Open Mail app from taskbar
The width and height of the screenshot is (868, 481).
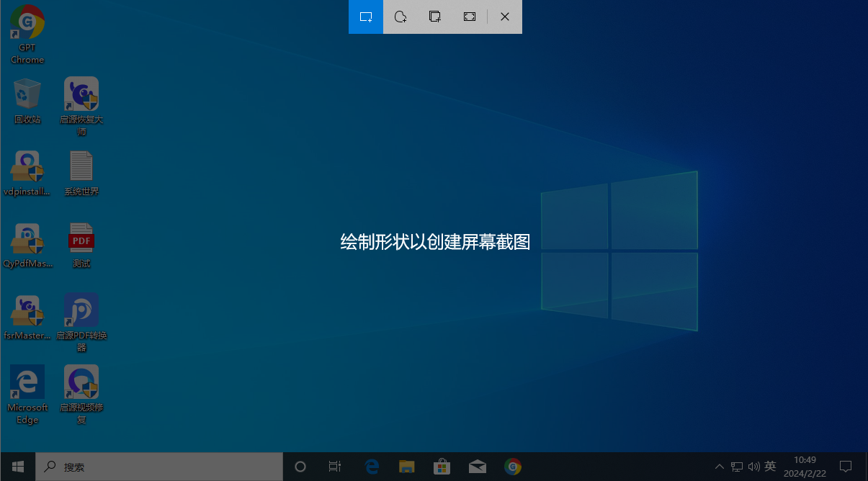477,467
